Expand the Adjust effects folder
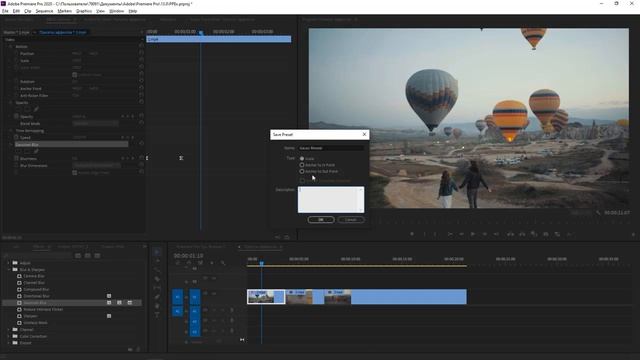 [x=9, y=263]
